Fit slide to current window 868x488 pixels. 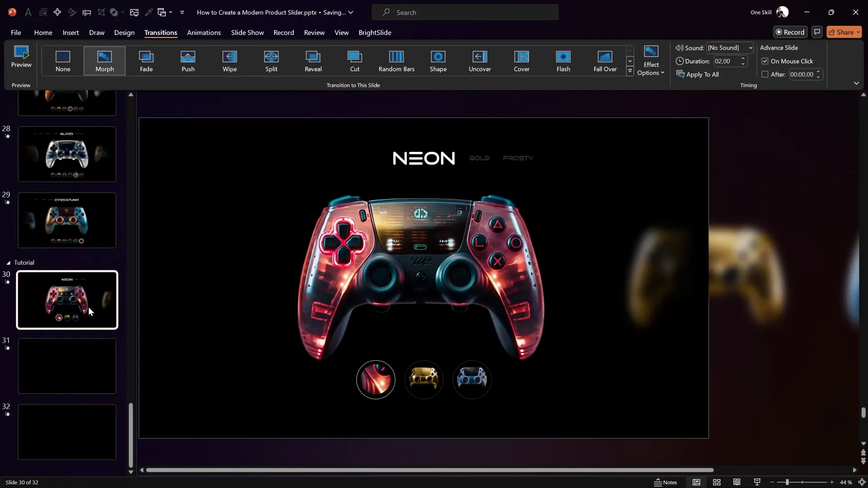pyautogui.click(x=862, y=482)
